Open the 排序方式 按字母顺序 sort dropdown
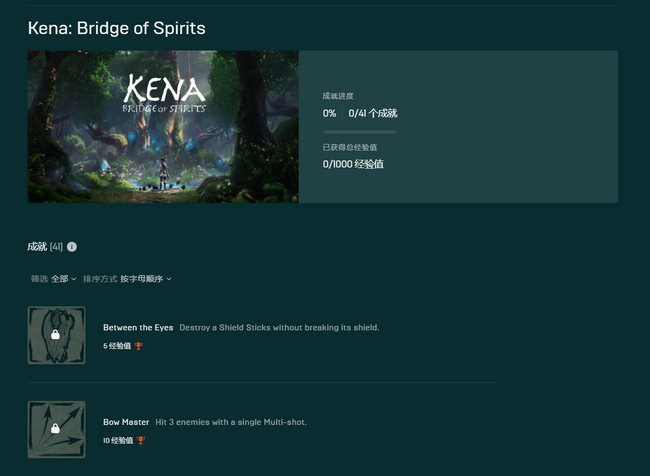Image resolution: width=650 pixels, height=476 pixels. pyautogui.click(x=127, y=279)
